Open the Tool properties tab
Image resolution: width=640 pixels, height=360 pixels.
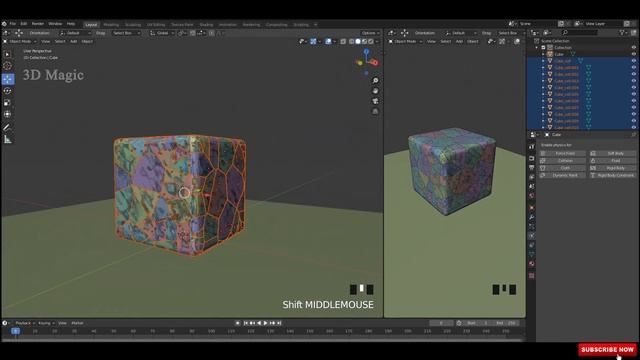[531, 146]
